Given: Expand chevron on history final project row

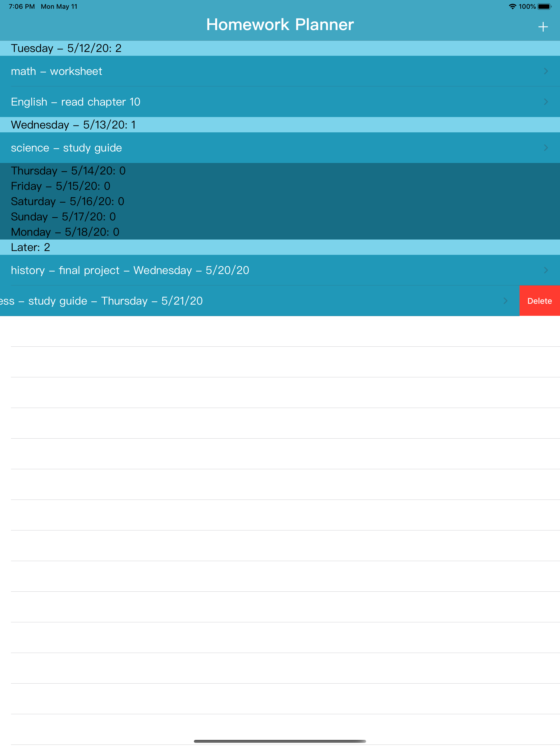Looking at the screenshot, I should (546, 270).
